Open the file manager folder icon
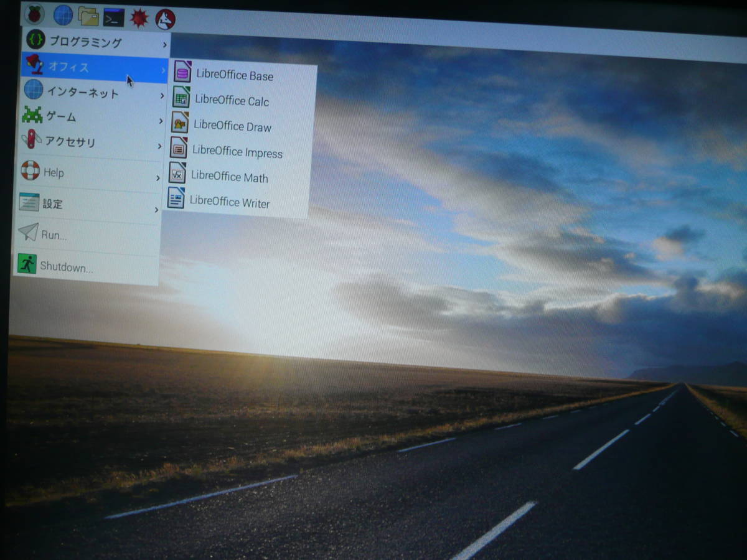Screen dimensions: 747x560 (88, 16)
